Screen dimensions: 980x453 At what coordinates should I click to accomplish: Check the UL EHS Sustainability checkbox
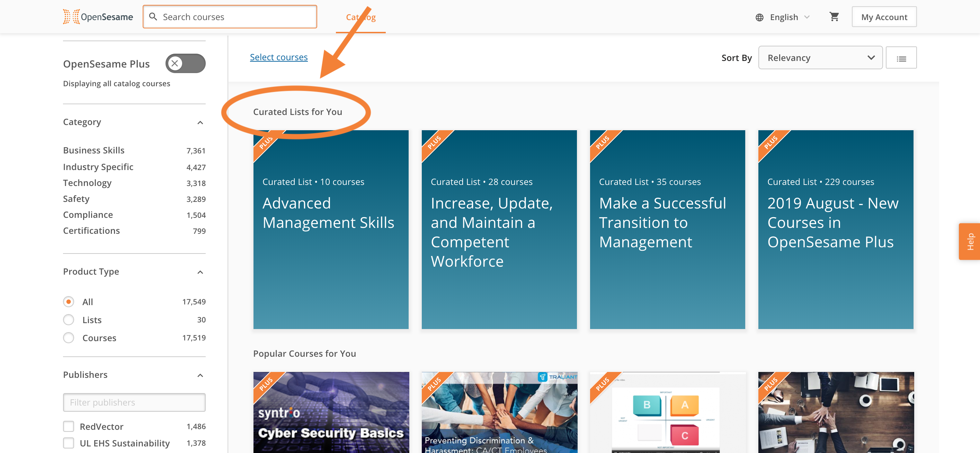click(x=69, y=443)
